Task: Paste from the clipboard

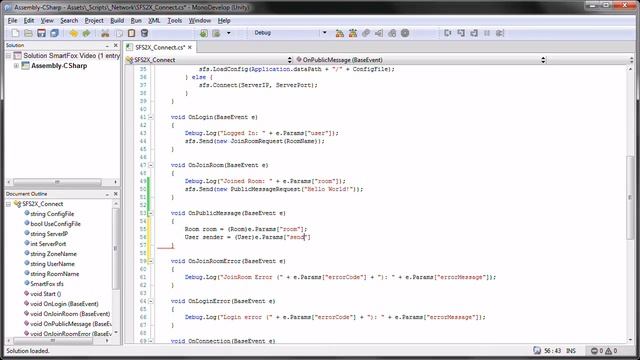Action: coord(131,33)
